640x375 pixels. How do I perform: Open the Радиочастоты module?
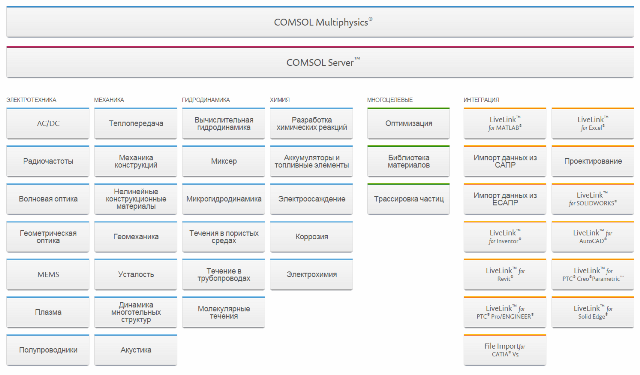tap(48, 161)
